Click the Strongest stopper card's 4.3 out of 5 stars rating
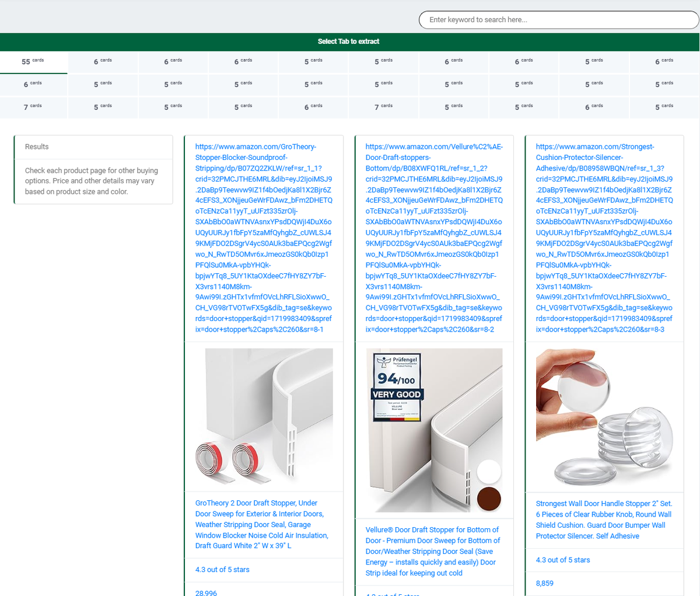This screenshot has height=596, width=700. pyautogui.click(x=563, y=560)
